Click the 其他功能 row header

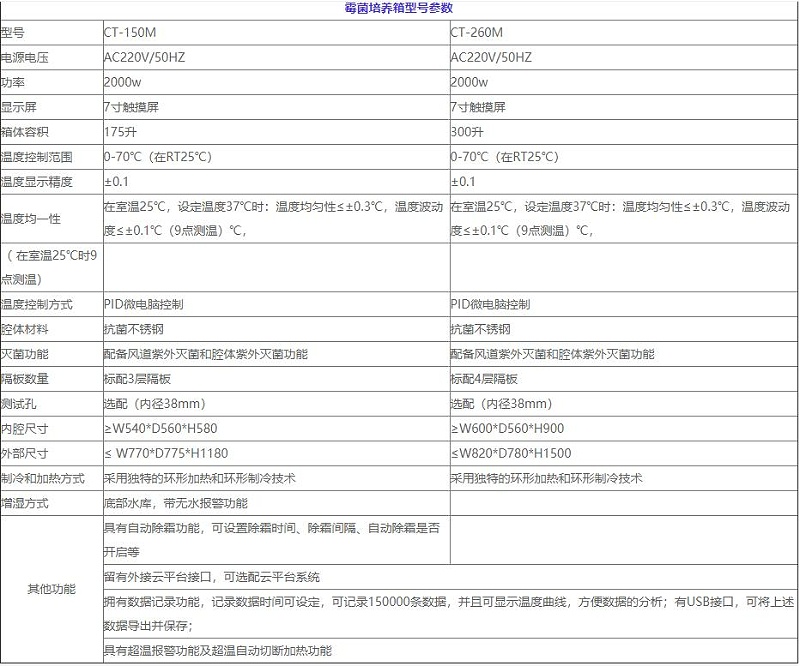tap(50, 589)
